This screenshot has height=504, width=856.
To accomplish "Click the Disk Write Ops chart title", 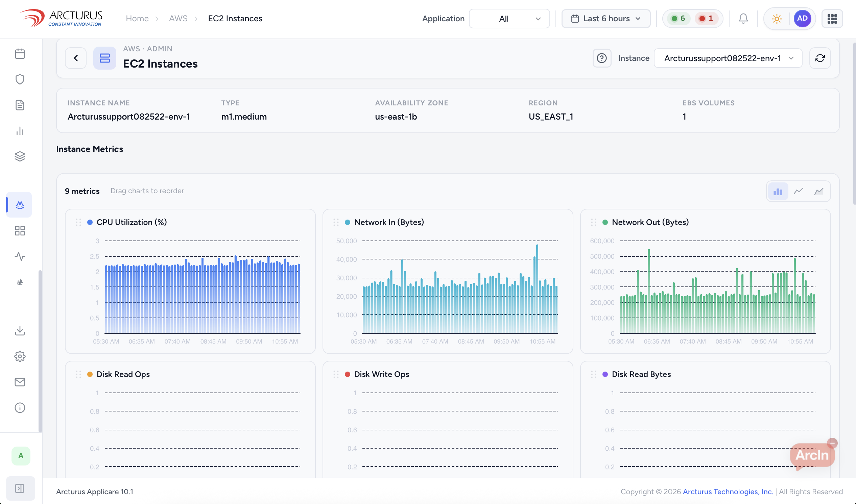I will tap(381, 374).
